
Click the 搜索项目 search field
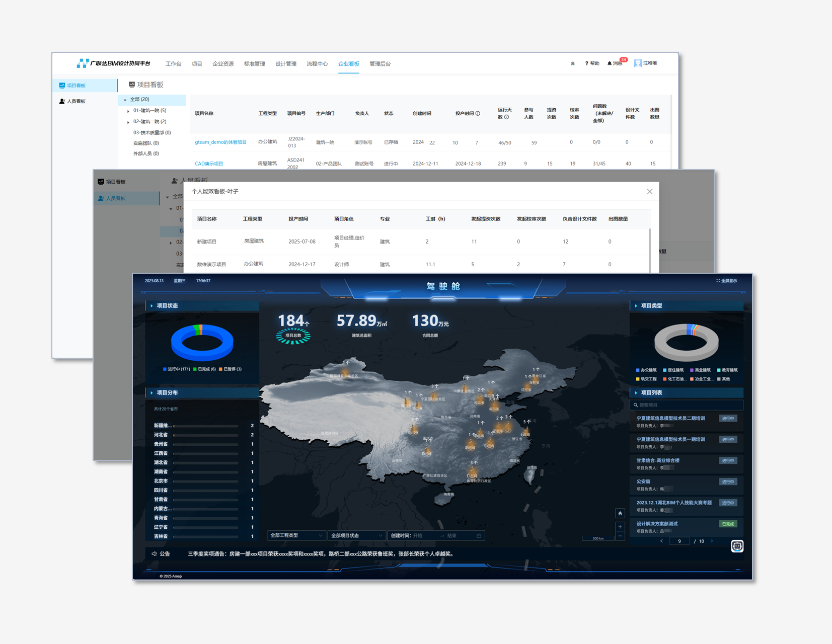point(687,405)
